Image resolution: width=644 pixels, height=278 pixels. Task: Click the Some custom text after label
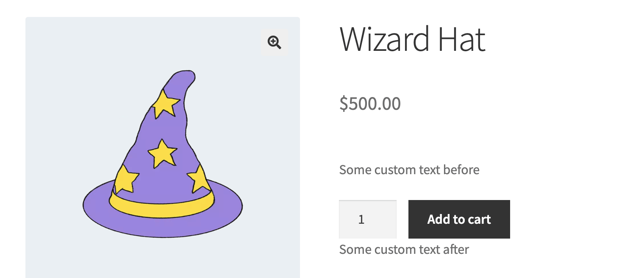click(x=403, y=249)
